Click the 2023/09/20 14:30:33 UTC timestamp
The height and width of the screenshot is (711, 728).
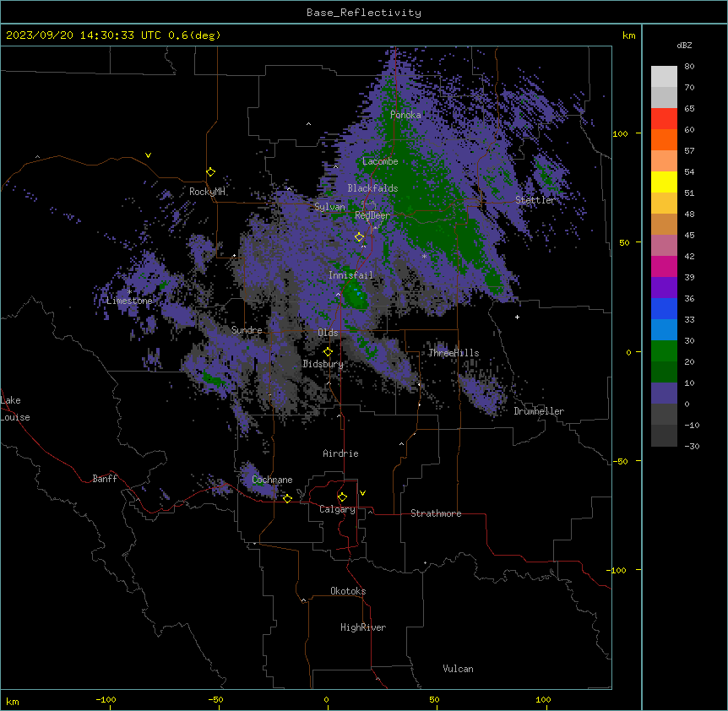(83, 35)
